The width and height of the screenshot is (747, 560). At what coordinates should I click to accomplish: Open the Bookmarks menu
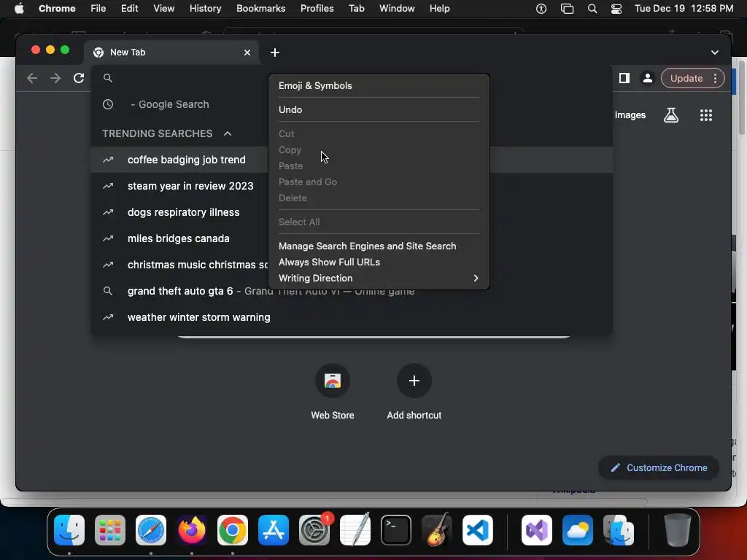click(260, 9)
